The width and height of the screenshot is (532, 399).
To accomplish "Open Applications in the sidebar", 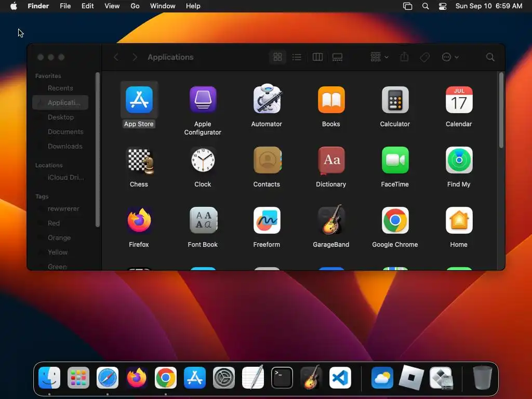I will click(x=60, y=102).
